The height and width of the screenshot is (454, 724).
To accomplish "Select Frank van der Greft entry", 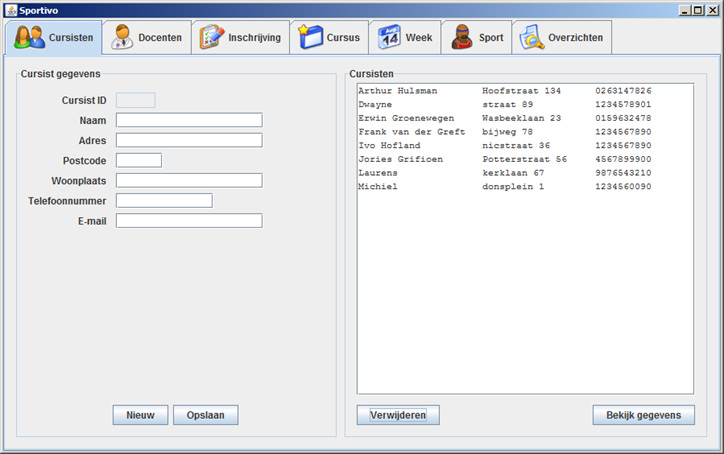I will 411,132.
